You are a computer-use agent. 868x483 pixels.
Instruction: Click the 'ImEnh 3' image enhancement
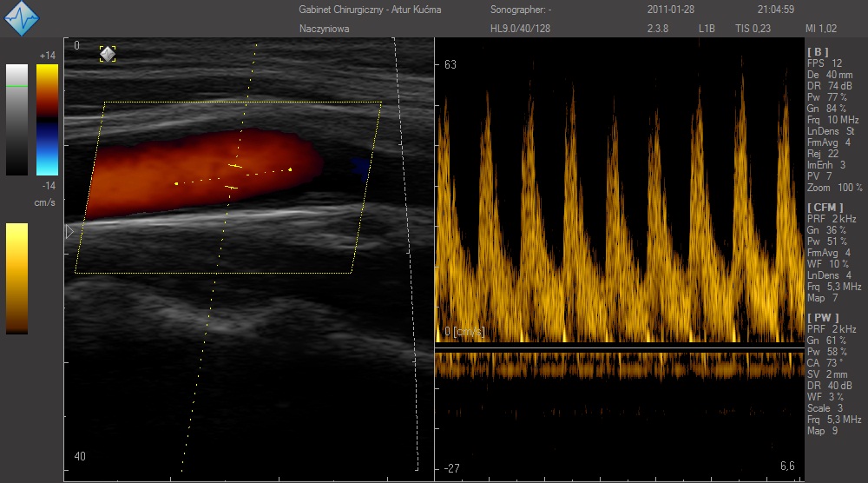826,165
